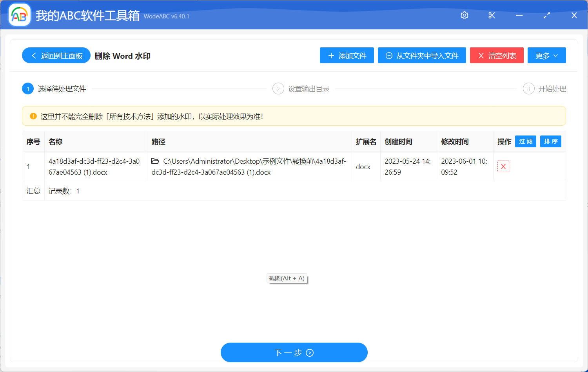Select step 2 设置输出目录
This screenshot has height=372, width=588.
[278, 88]
